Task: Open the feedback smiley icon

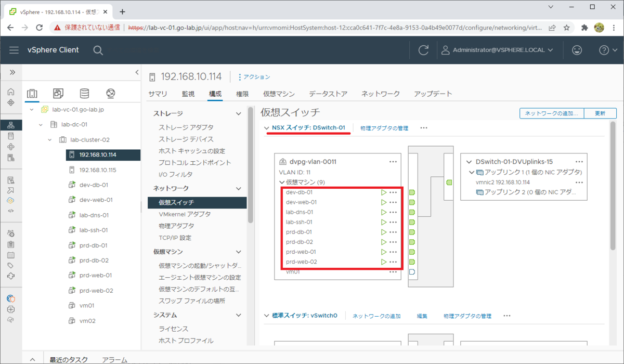Action: (x=577, y=50)
